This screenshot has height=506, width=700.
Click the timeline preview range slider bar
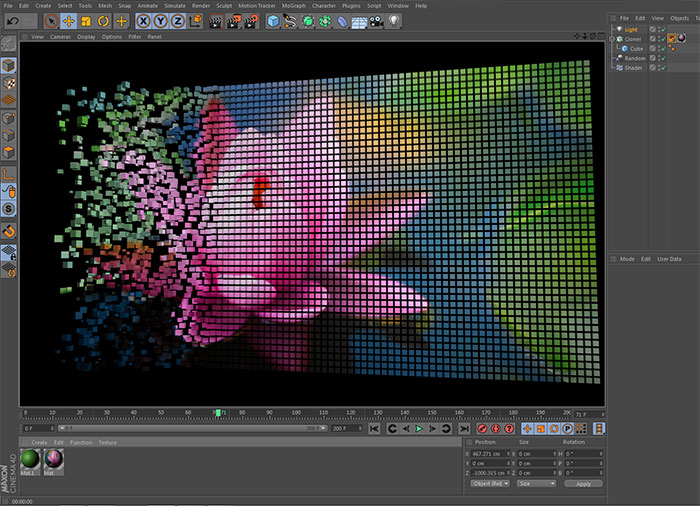point(193,428)
